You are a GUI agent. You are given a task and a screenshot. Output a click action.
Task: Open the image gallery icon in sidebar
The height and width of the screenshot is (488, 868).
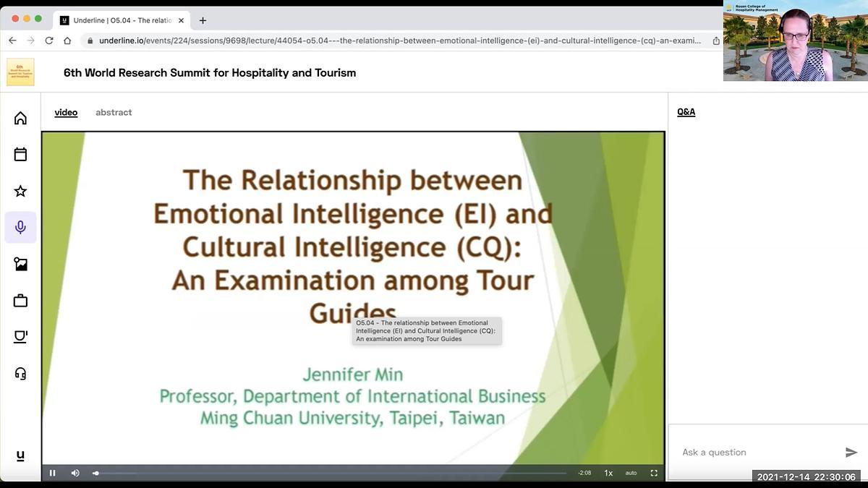[x=20, y=264]
